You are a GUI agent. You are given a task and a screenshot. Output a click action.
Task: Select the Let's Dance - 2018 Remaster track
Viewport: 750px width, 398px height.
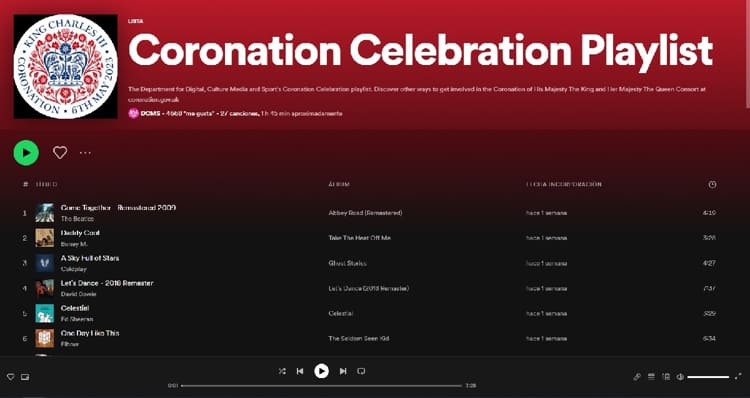107,283
